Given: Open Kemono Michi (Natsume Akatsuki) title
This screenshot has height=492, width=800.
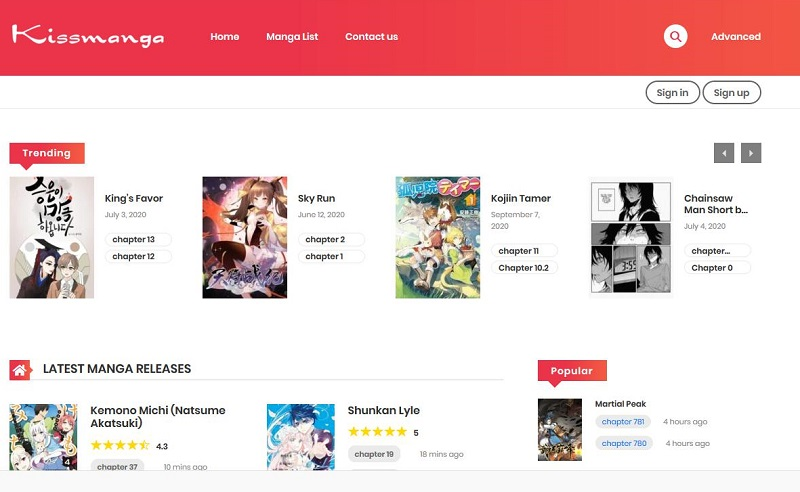Looking at the screenshot, I should click(x=158, y=416).
